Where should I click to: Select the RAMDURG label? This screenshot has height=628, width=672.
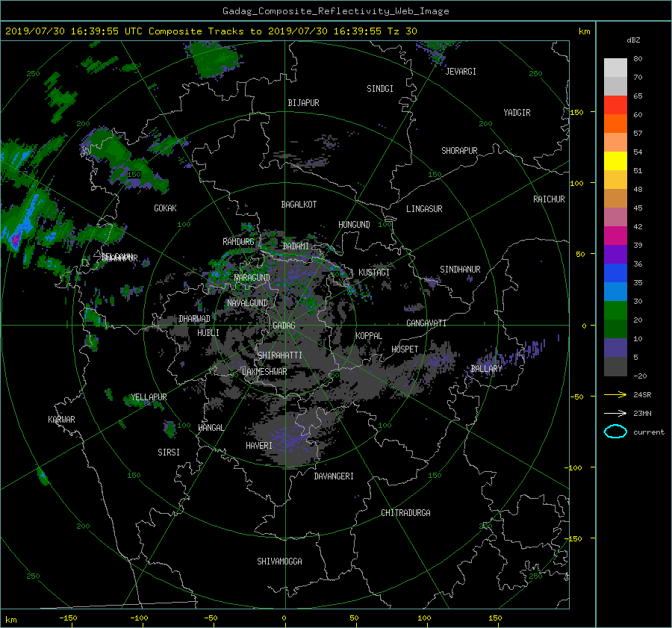click(238, 242)
